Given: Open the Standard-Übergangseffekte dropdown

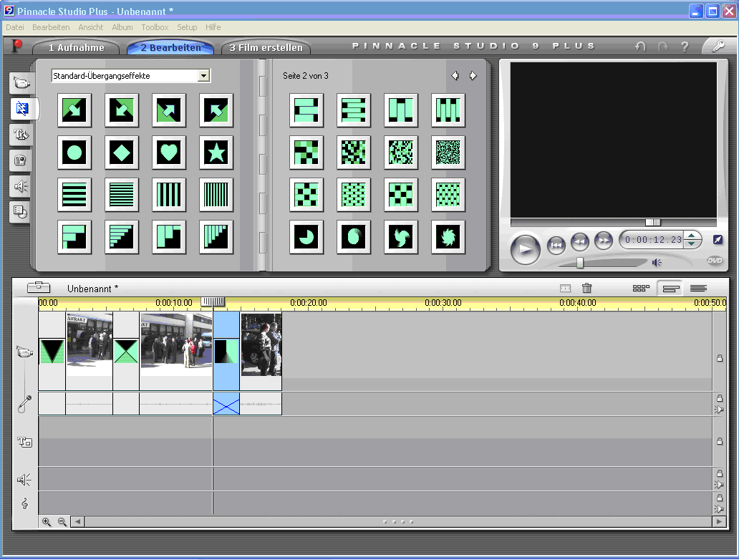Looking at the screenshot, I should point(203,75).
